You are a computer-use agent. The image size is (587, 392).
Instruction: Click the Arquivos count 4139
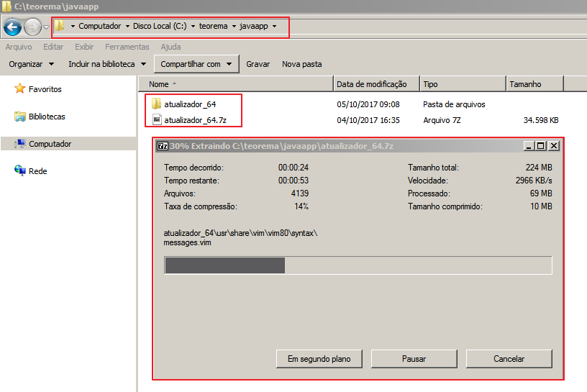(x=300, y=193)
